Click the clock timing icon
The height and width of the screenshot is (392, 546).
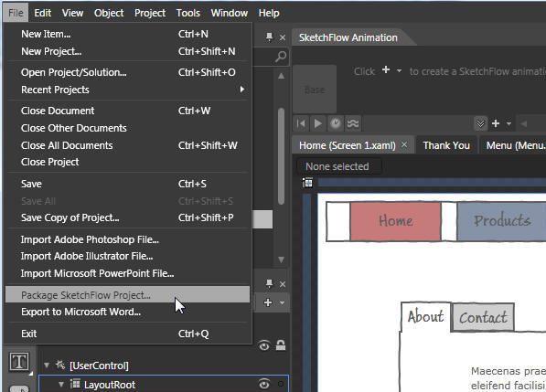(336, 123)
